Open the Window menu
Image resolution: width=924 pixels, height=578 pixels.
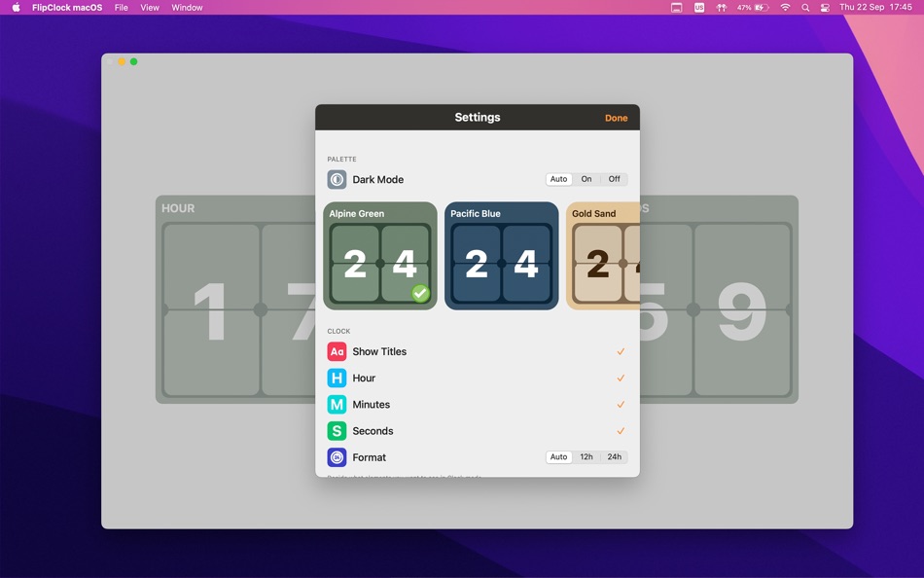[x=187, y=8]
